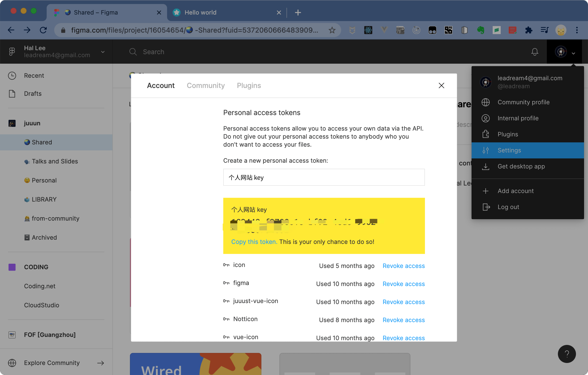Open the notifications bell
The height and width of the screenshot is (375, 588).
535,52
